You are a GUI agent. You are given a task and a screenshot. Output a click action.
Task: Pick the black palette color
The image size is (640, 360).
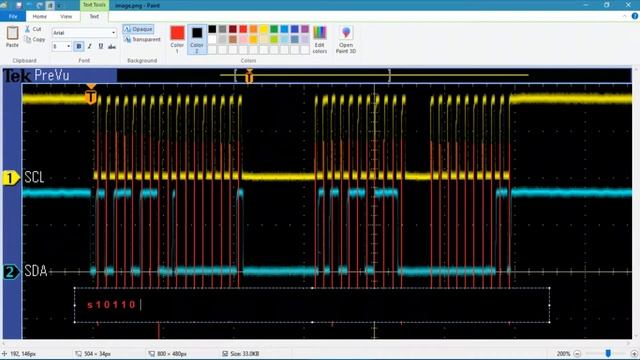point(212,29)
